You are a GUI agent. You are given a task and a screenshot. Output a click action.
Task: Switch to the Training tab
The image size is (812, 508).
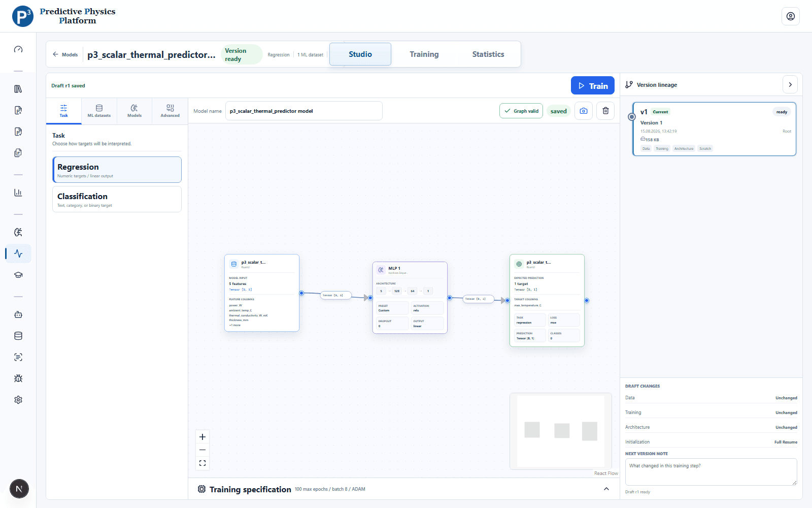click(424, 54)
